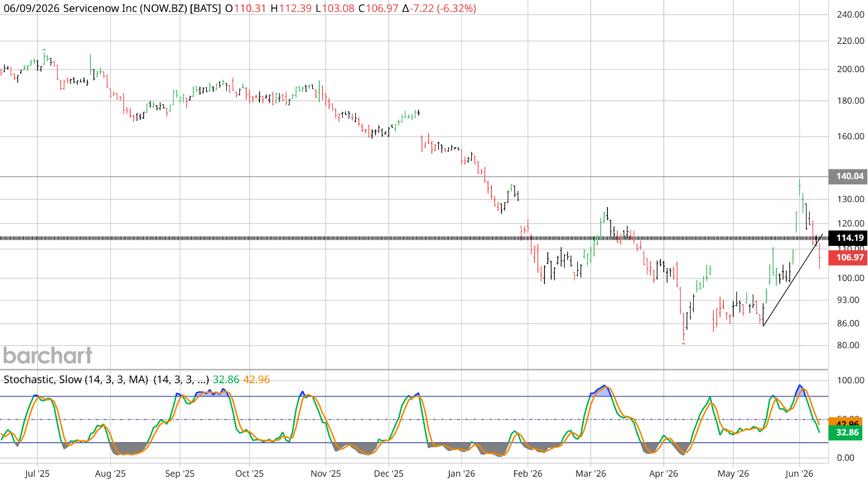Viewport: 868px width, 483px height.
Task: Click the Feb '26 date axis label
Action: 528,473
